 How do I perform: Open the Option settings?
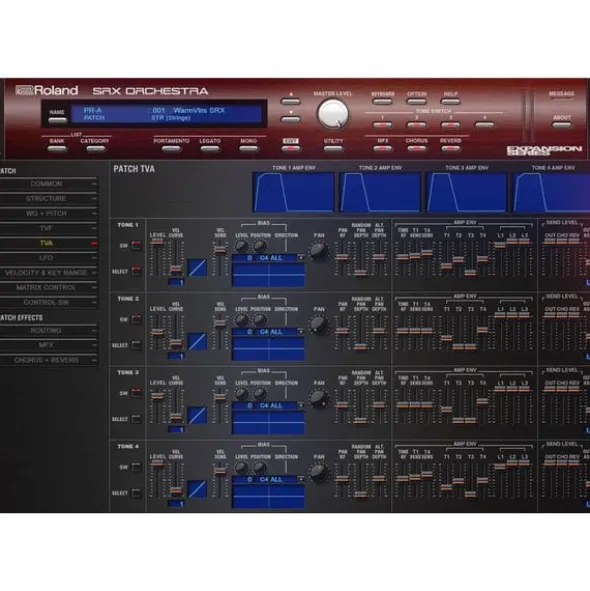pyautogui.click(x=416, y=101)
